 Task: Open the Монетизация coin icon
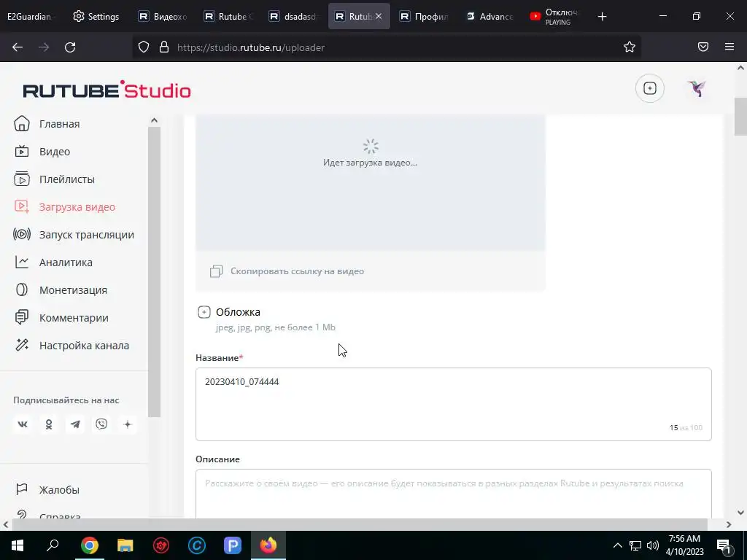point(21,289)
